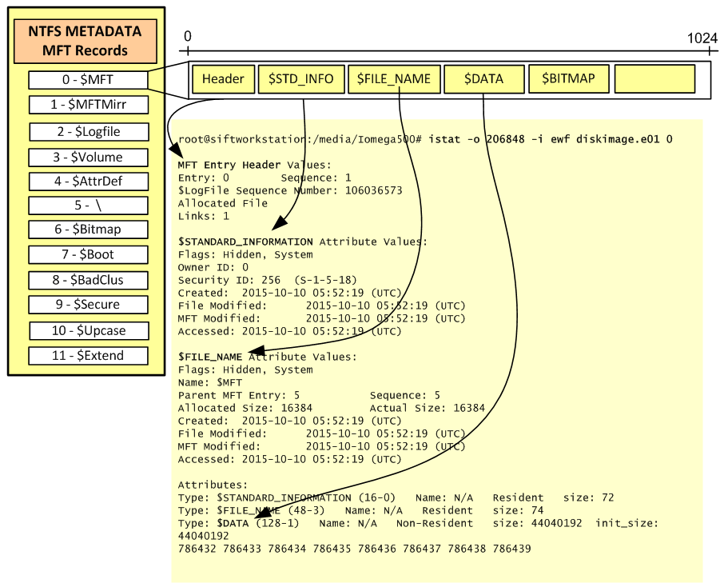Choose the 10 - $Upcase record
The image size is (728, 587).
tap(88, 330)
